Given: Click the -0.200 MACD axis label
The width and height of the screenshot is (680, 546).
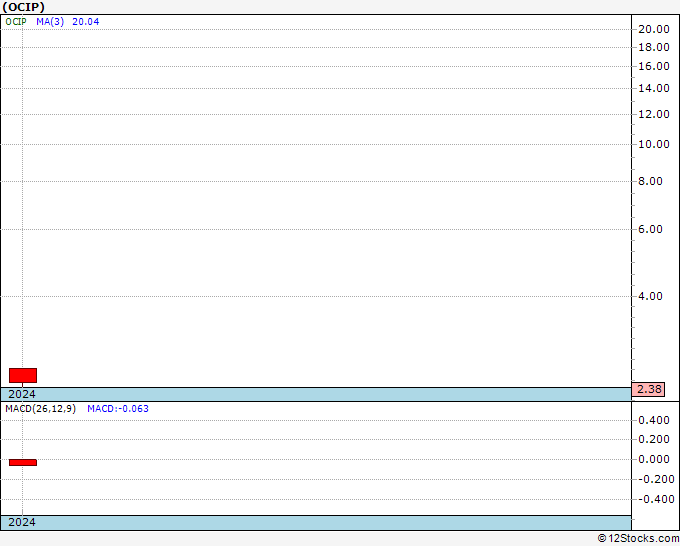Looking at the screenshot, I should [x=656, y=479].
